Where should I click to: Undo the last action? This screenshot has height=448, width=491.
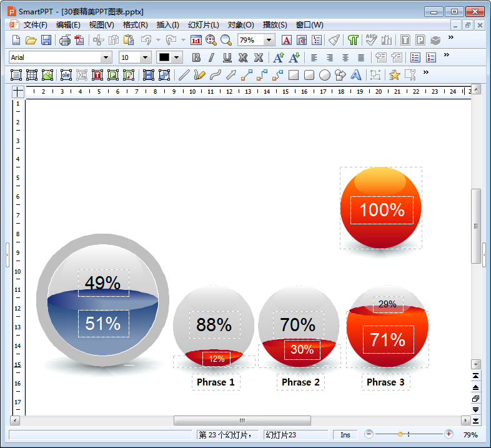click(146, 40)
